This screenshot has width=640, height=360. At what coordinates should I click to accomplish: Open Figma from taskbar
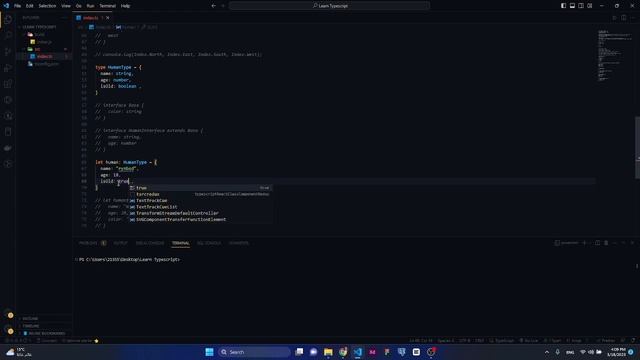click(x=387, y=352)
